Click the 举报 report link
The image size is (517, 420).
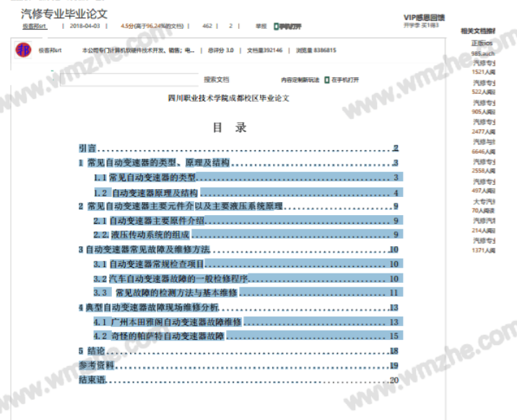tap(261, 26)
